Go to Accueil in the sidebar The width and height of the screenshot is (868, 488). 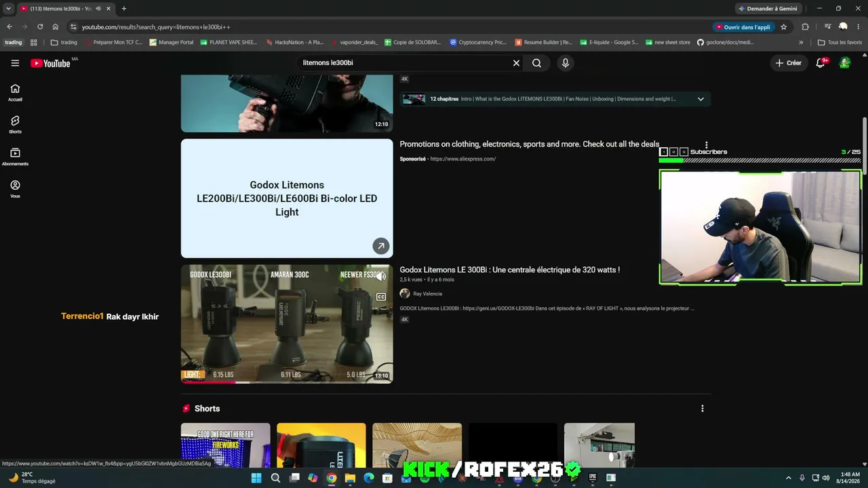pyautogui.click(x=15, y=92)
